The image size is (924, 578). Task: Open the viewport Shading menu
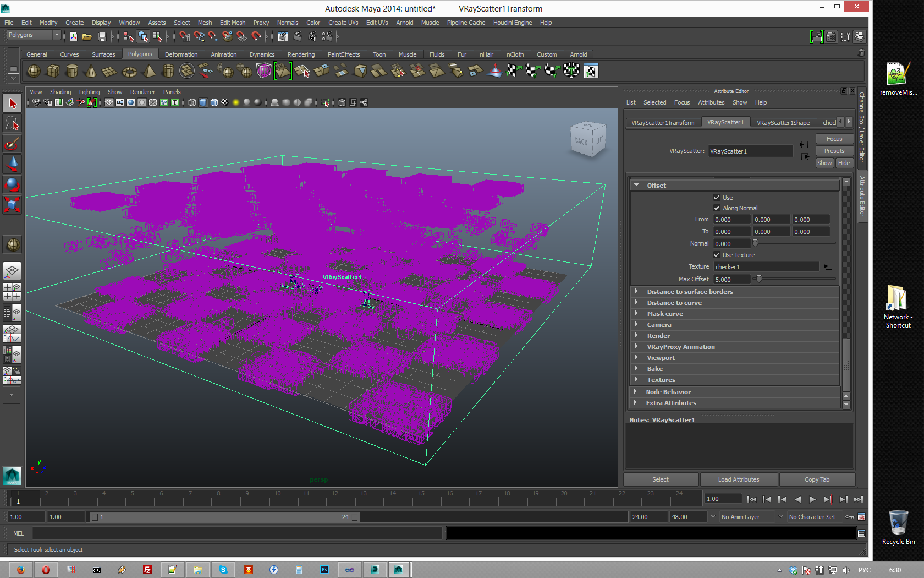61,92
